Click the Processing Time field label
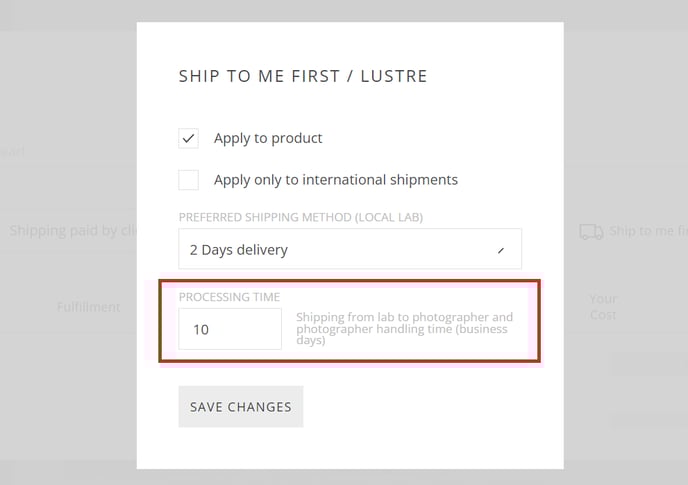 click(x=229, y=297)
